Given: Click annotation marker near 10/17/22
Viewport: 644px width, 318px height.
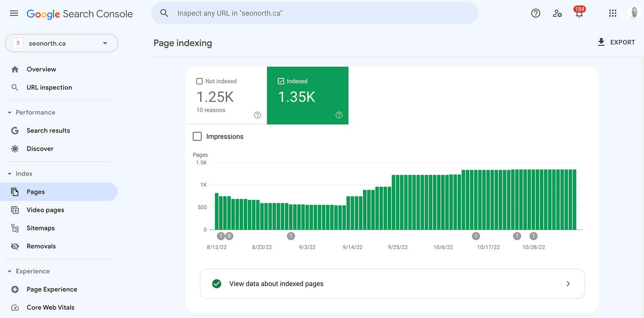Looking at the screenshot, I should 476,236.
